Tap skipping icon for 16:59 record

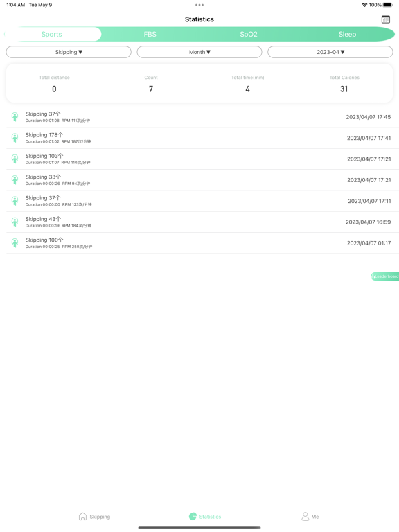15,222
